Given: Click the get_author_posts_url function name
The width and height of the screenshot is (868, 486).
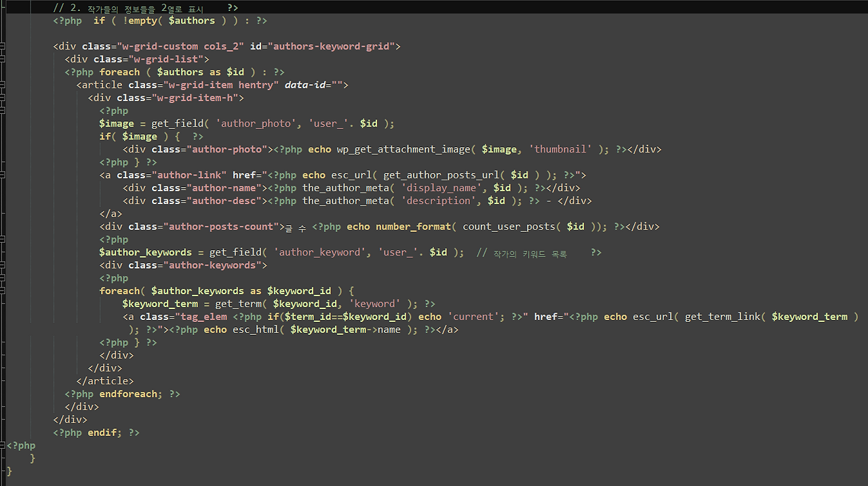Looking at the screenshot, I should [x=441, y=175].
